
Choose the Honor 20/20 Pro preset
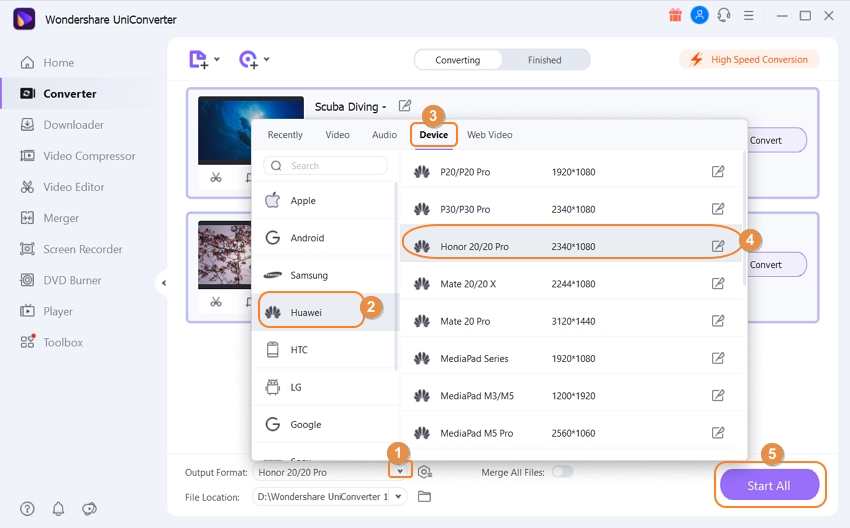click(x=570, y=247)
